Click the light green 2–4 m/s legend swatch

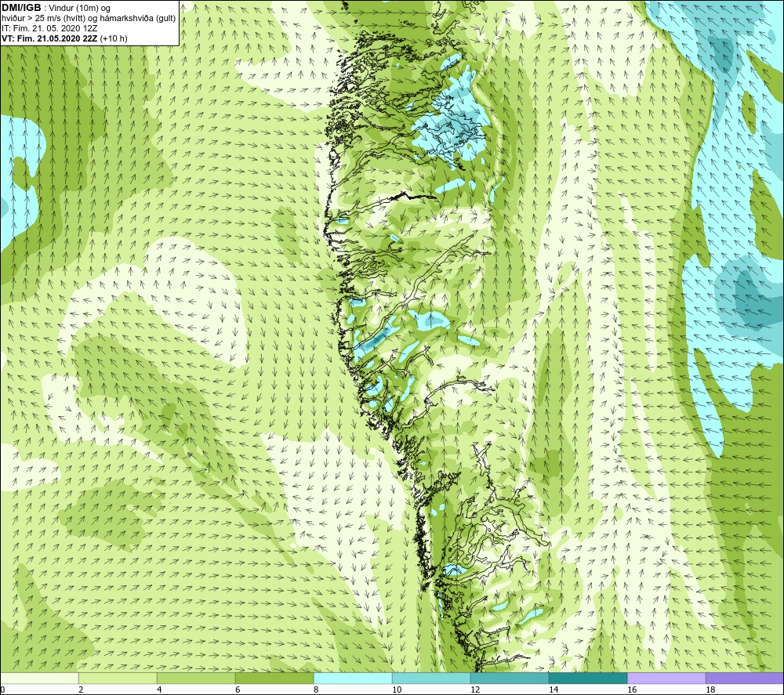pos(118,678)
